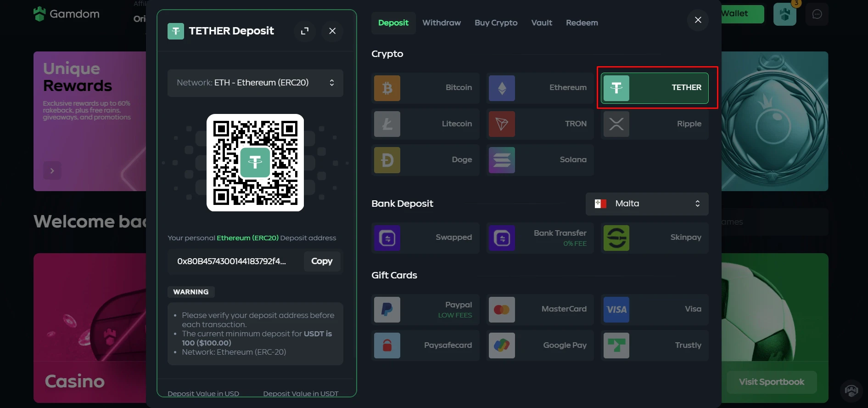Choose Ethereum deposit option
The height and width of the screenshot is (408, 868).
540,88
